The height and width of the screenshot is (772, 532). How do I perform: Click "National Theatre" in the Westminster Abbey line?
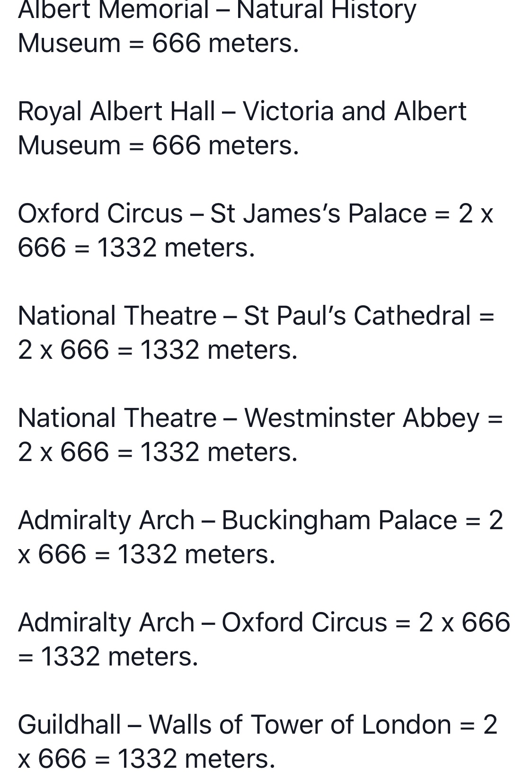[117, 418]
